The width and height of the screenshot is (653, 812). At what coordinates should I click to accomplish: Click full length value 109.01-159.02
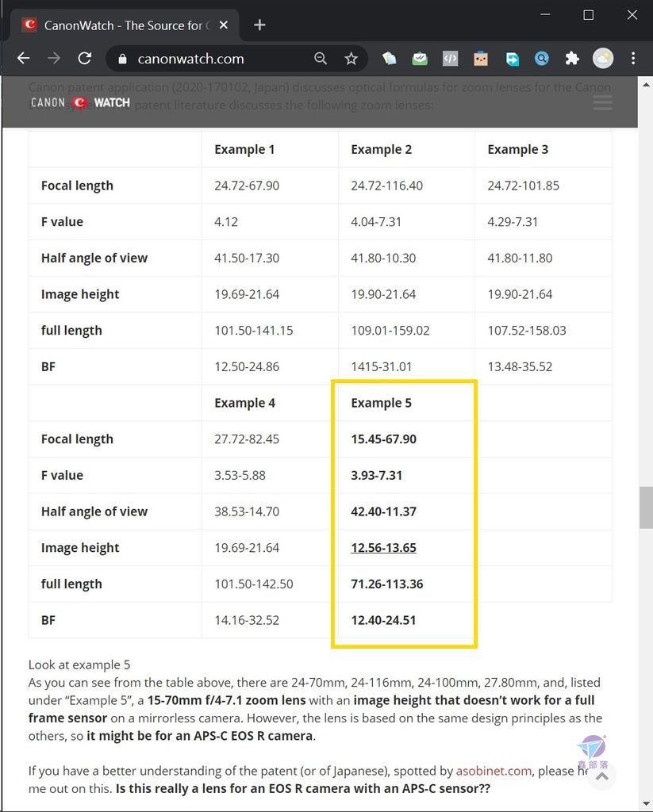click(390, 331)
